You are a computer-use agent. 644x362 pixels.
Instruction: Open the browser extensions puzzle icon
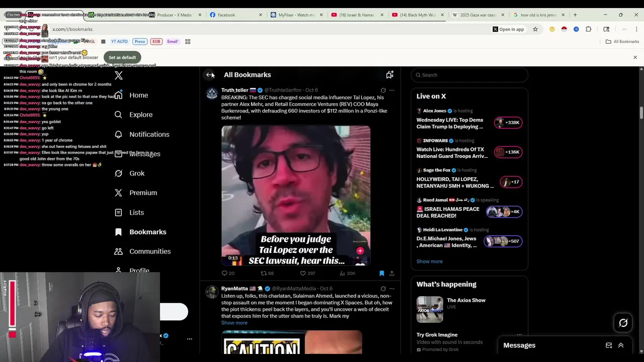pyautogui.click(x=588, y=29)
